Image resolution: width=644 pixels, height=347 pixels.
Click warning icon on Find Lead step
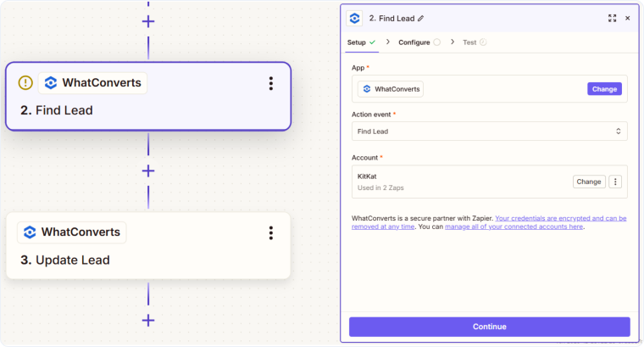tap(25, 83)
